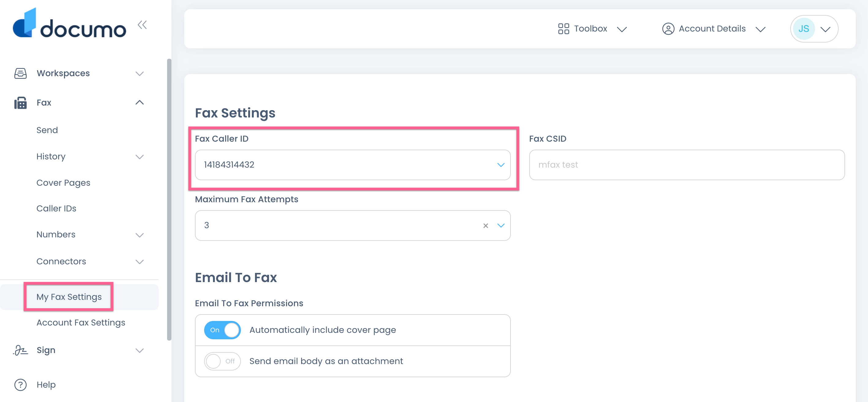
Task: Go to Cover Pages
Action: pyautogui.click(x=63, y=183)
